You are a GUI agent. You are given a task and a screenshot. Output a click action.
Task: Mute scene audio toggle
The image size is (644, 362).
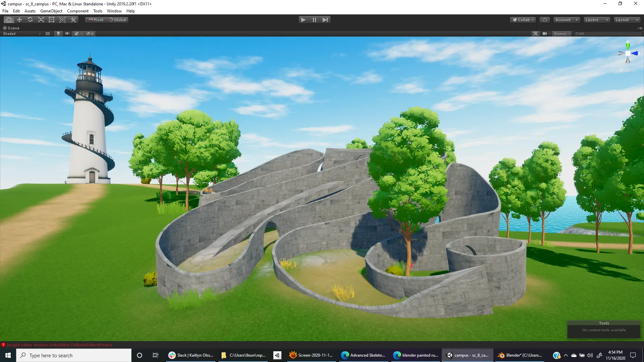(67, 34)
